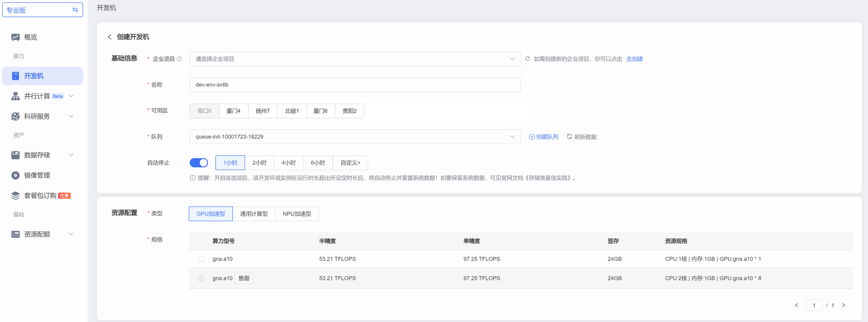Open the 概览 overview chart icon
This screenshot has width=868, height=322.
(x=15, y=37)
